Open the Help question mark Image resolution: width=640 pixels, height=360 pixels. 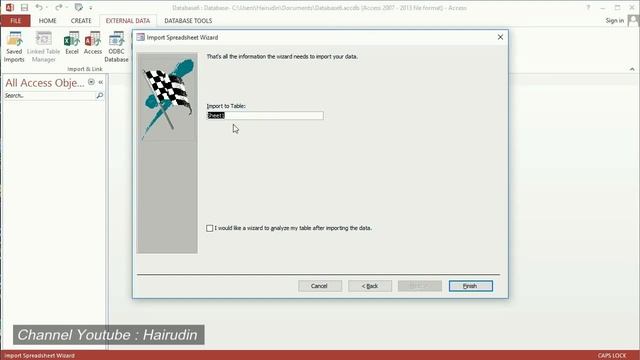click(x=588, y=8)
